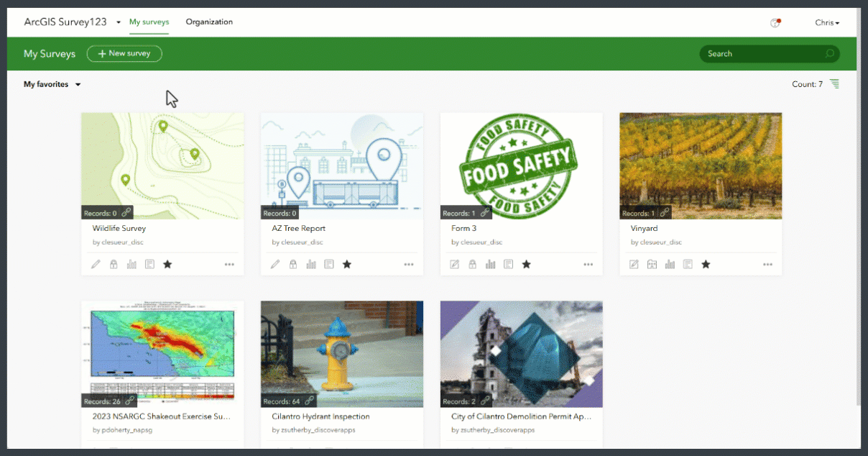The height and width of the screenshot is (456, 868).
Task: Open the Vinyard title link
Action: (x=645, y=229)
